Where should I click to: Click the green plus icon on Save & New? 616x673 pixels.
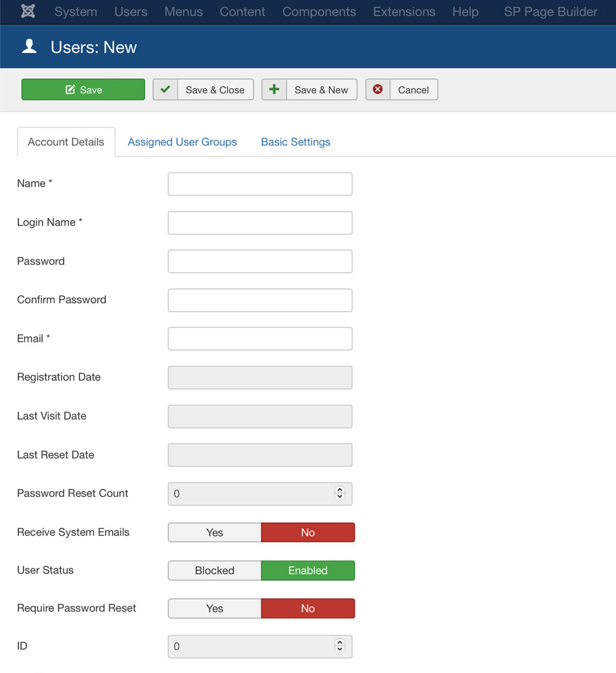point(274,89)
